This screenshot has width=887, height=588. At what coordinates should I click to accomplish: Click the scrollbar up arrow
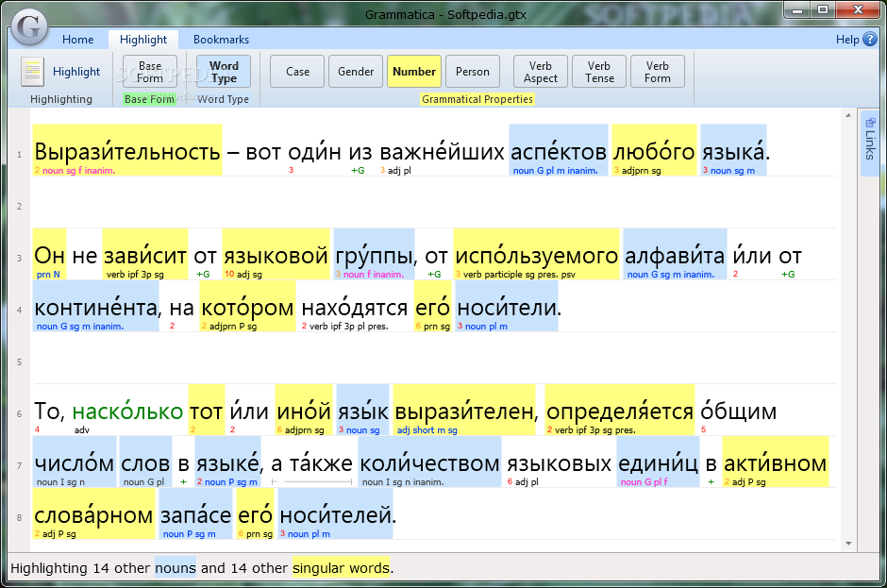pos(848,115)
